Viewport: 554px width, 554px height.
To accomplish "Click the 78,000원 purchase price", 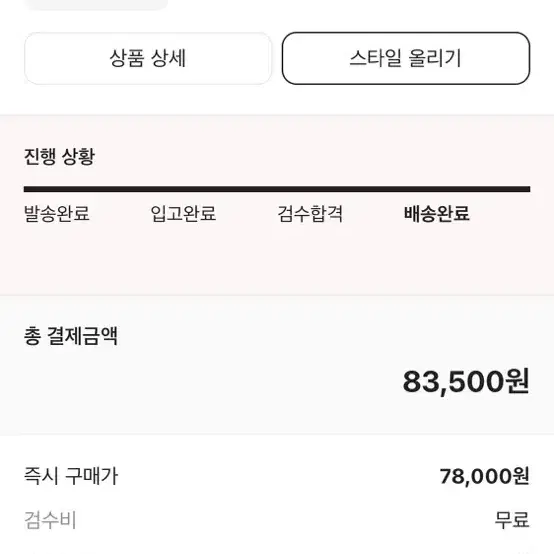I will (484, 476).
